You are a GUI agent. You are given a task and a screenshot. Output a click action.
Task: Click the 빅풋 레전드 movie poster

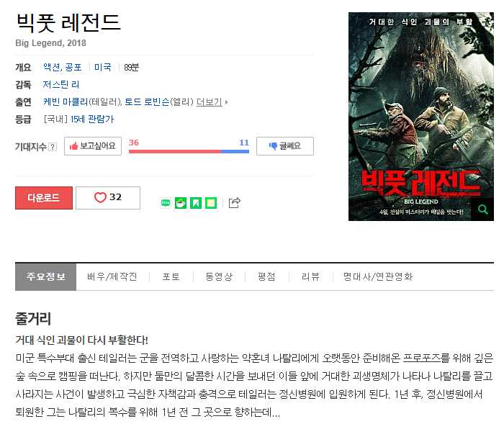421,117
